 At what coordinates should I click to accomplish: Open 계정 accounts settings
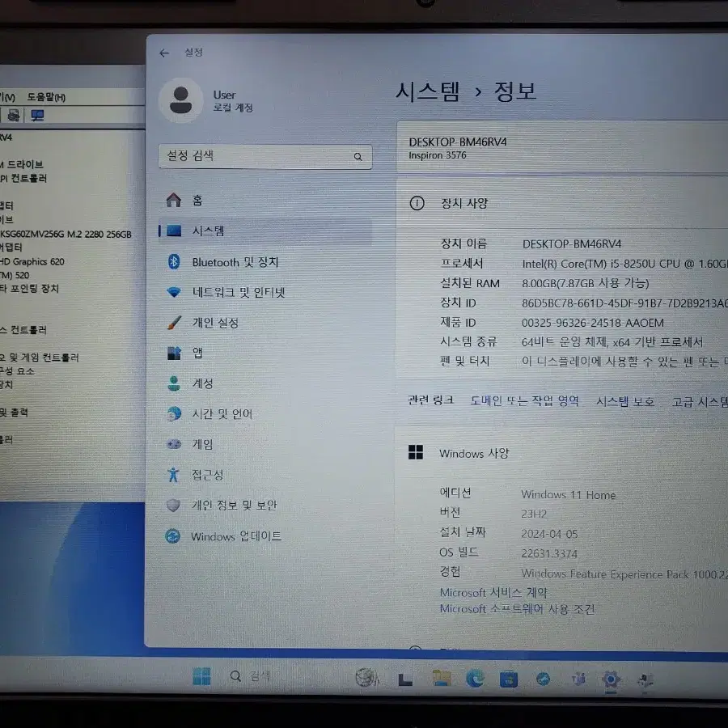[265, 383]
